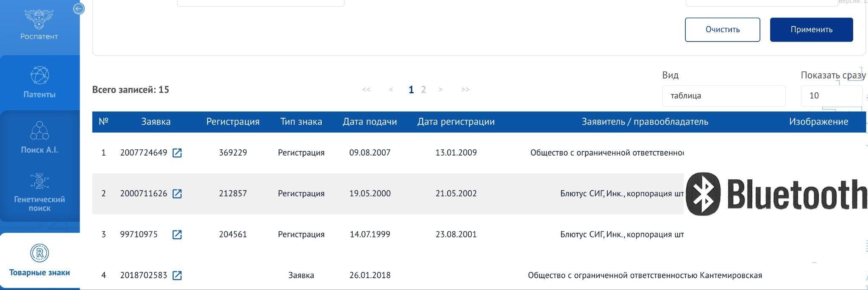This screenshot has width=868, height=290.
Task: Click registration date 23.08.2001
Action: pyautogui.click(x=456, y=234)
